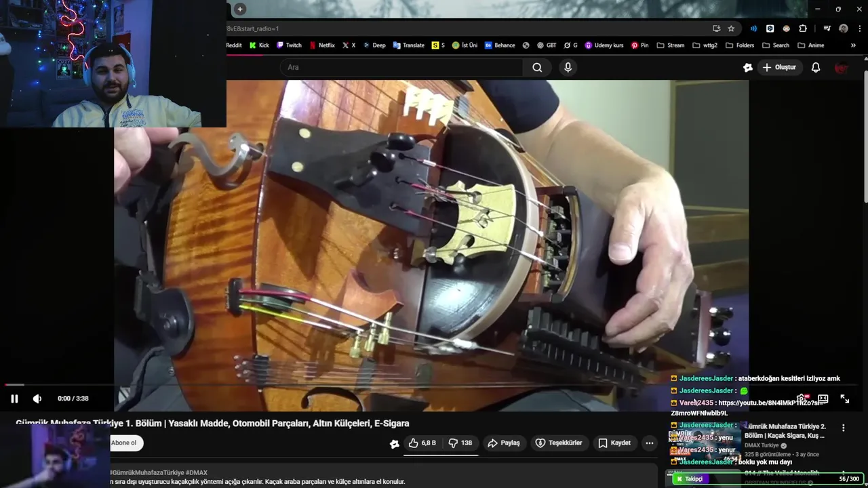Viewport: 868px width, 488px height.
Task: Open the #GümrükMuhafazaTürkiye hashtag link
Action: pyautogui.click(x=146, y=472)
